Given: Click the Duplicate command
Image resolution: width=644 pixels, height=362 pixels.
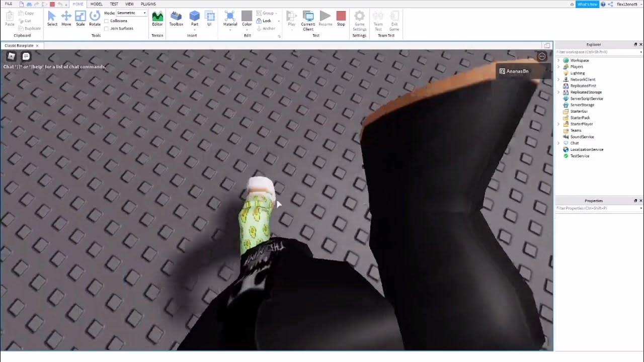Looking at the screenshot, I should 29,28.
